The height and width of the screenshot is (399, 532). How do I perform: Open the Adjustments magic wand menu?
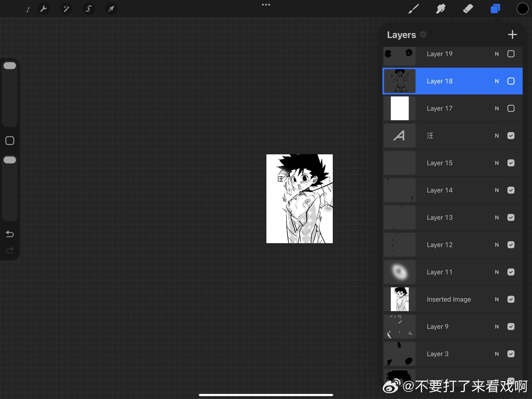[x=66, y=9]
